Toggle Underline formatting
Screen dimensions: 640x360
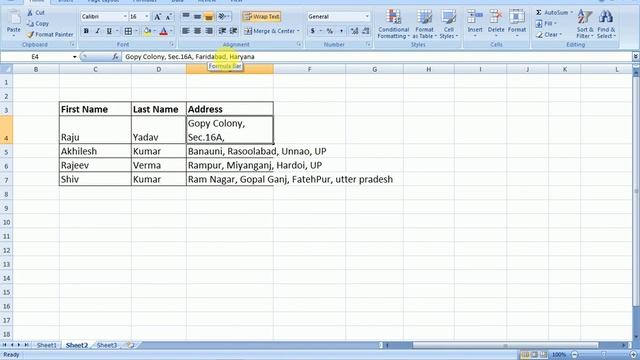click(109, 31)
